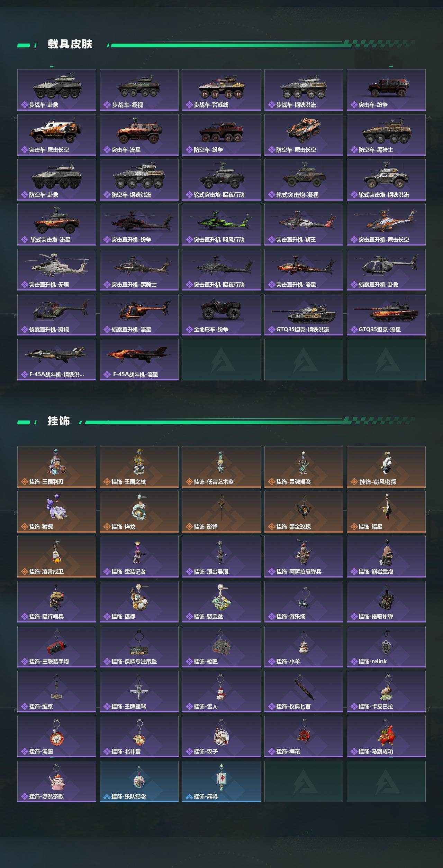Select the 防空车-黑骑士 vehicle skin
Image resolution: width=443 pixels, height=868 pixels.
pyautogui.click(x=386, y=135)
